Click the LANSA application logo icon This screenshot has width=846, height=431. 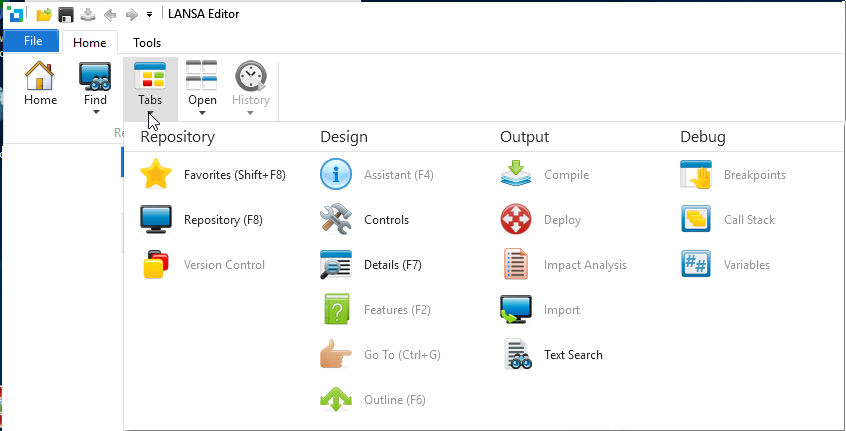click(x=16, y=15)
